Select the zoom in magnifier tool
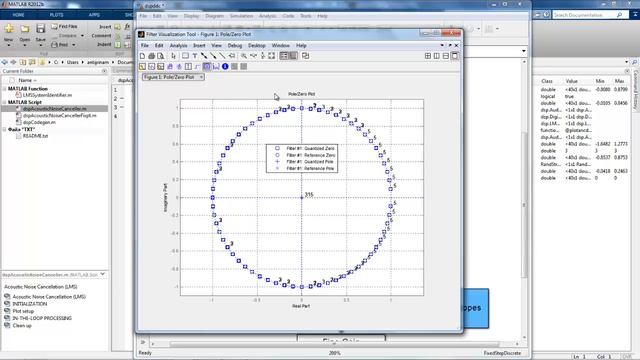Viewport: 640px width, 360px height. 244,56
